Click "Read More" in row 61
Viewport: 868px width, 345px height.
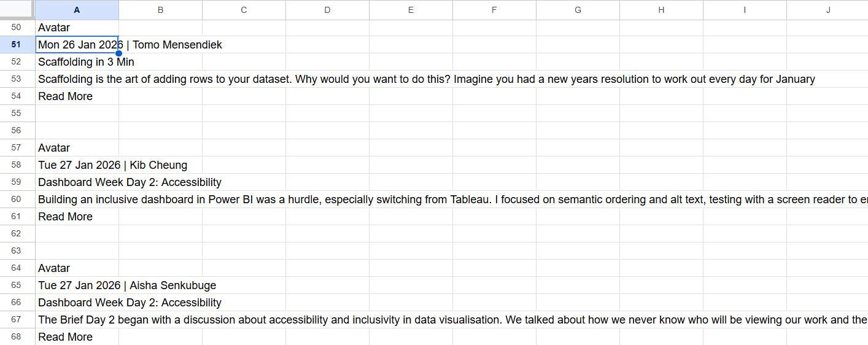66,217
